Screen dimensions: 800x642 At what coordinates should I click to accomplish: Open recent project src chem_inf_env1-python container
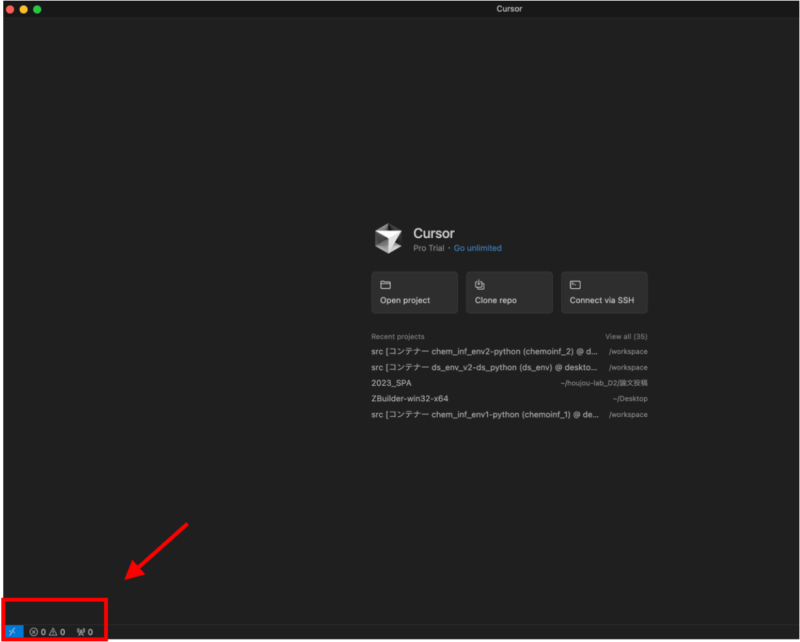pos(509,414)
